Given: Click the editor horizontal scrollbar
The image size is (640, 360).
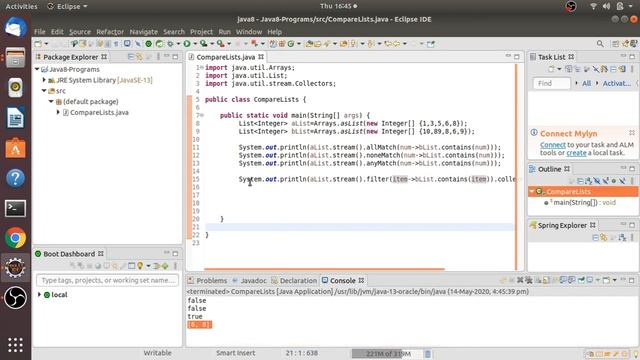Looking at the screenshot, I should 324,269.
